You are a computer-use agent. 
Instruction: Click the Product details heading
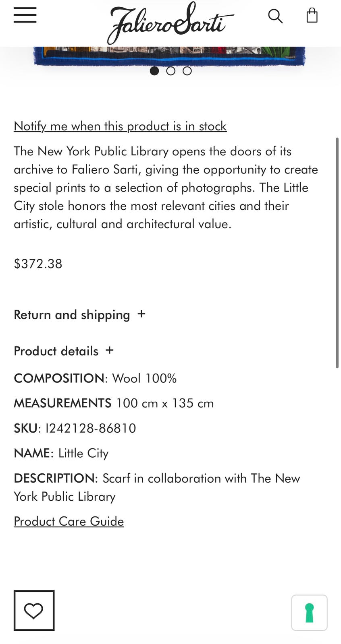[56, 351]
